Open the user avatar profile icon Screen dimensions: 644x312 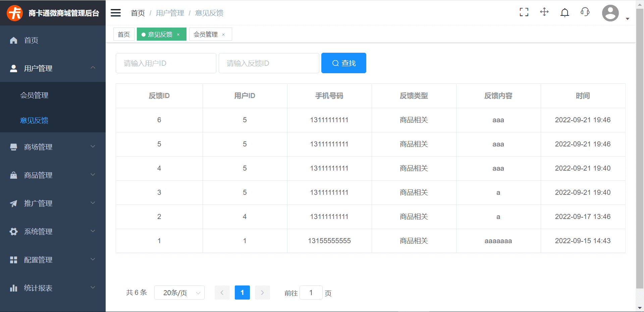tap(610, 13)
